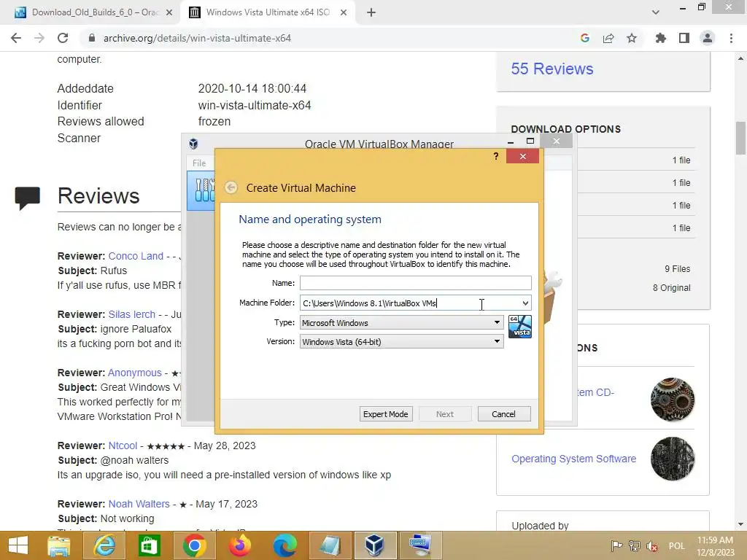Click the 55 Reviews link
747x560 pixels.
[x=552, y=69]
